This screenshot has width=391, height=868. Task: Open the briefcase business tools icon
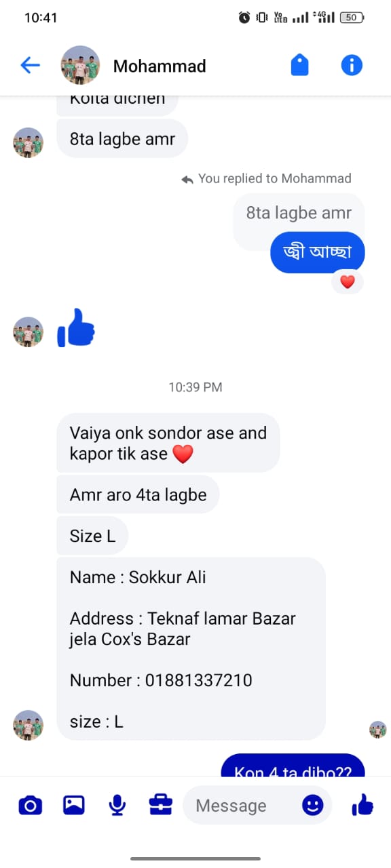[161, 805]
